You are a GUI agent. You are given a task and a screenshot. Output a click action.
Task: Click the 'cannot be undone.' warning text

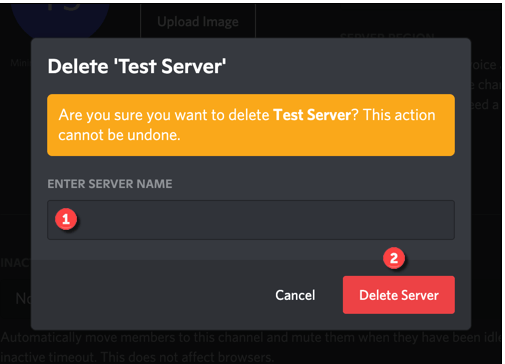tap(119, 135)
